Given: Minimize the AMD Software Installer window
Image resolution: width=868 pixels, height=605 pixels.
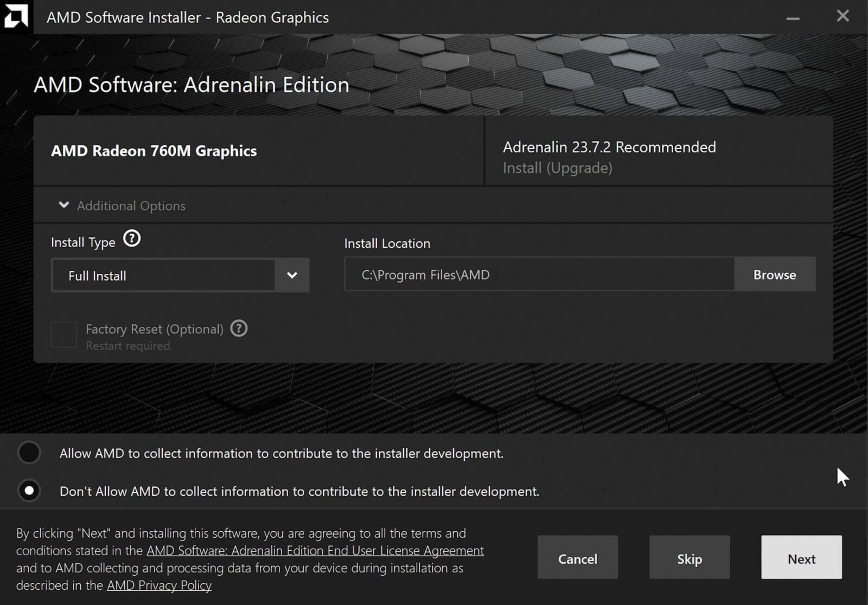Looking at the screenshot, I should pyautogui.click(x=793, y=17).
